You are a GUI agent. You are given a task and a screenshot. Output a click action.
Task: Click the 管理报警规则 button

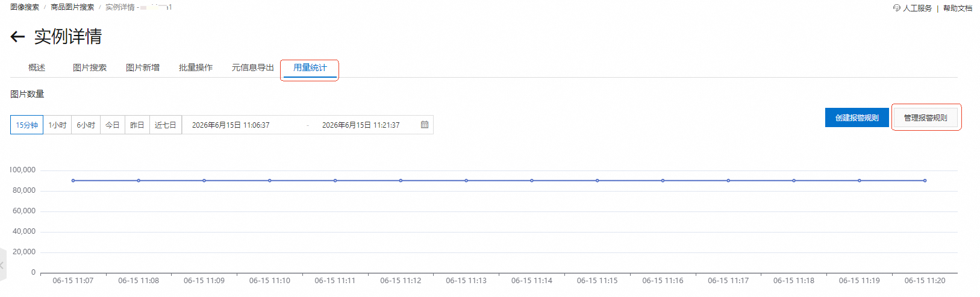pos(926,117)
